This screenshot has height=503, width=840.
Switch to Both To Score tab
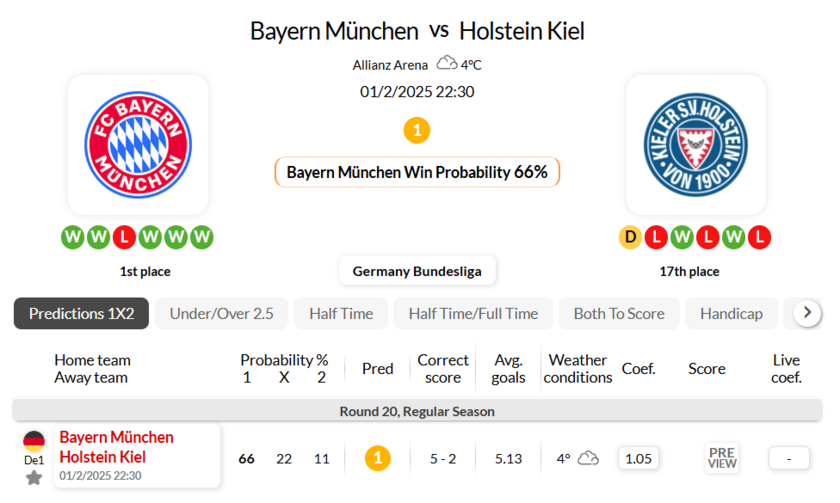[x=618, y=313]
